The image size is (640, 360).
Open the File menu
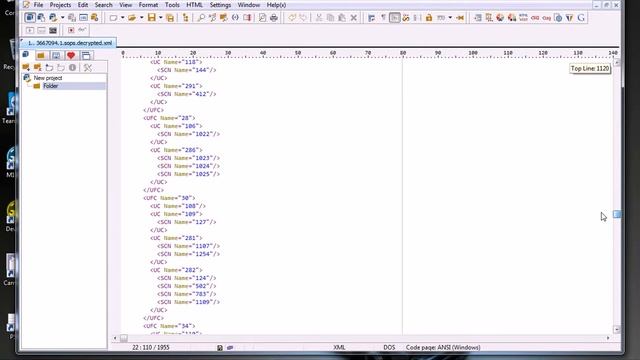click(x=38, y=5)
